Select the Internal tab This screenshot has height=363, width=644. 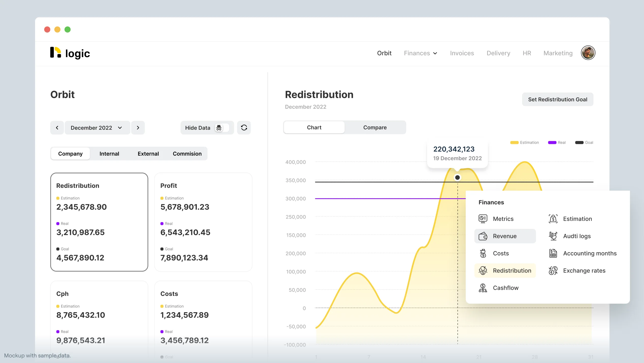coord(109,154)
